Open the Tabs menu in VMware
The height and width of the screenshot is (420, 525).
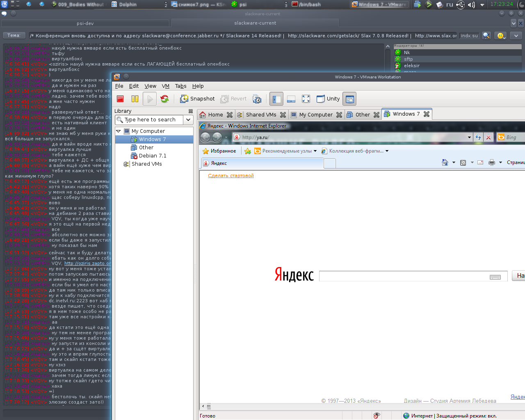coord(180,86)
